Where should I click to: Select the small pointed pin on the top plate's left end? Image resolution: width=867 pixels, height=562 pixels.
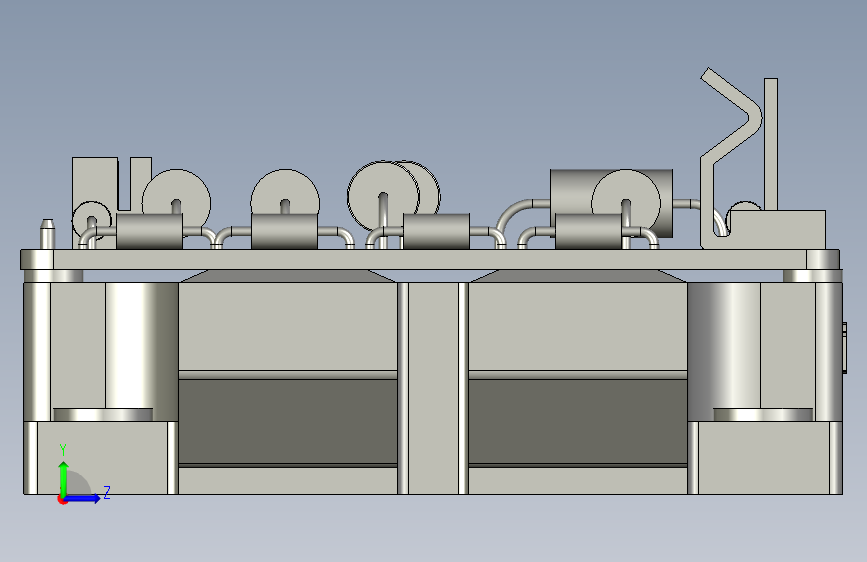tap(48, 234)
